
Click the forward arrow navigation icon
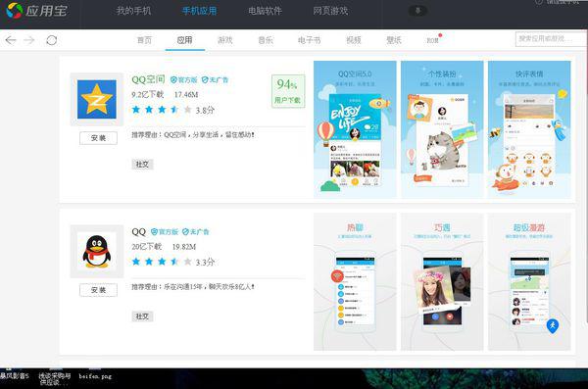29,40
